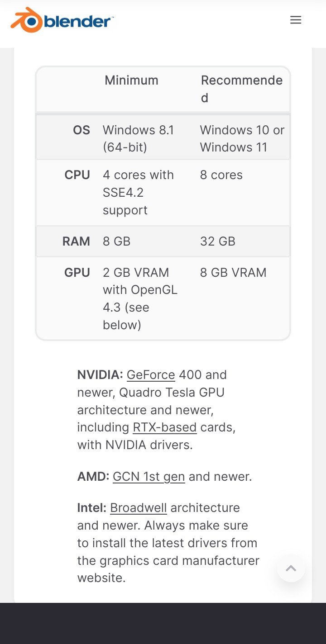Click the OS row label
The height and width of the screenshot is (644, 326).
tap(81, 130)
